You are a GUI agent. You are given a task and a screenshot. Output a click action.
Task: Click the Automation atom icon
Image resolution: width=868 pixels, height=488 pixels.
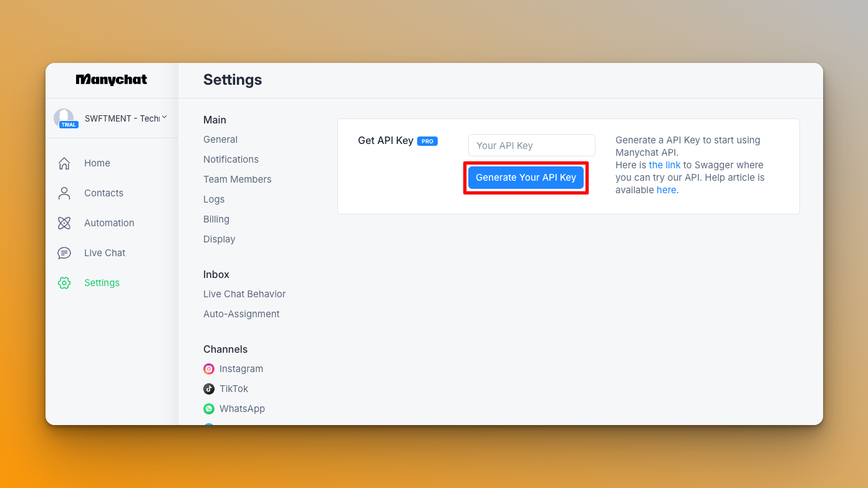point(64,223)
